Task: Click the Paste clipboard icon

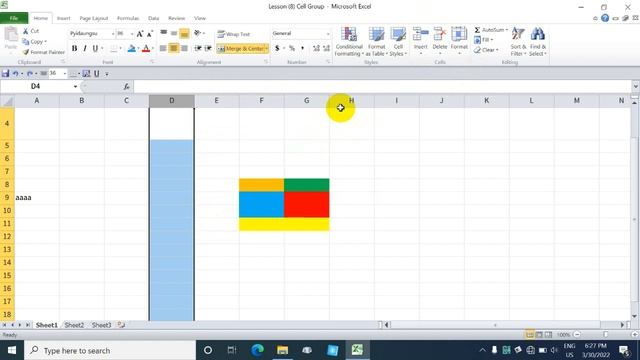Action: 11,35
